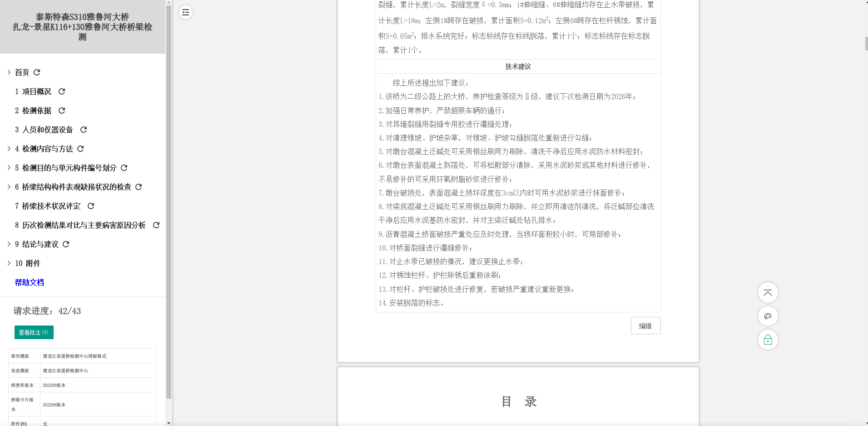The height and width of the screenshot is (426, 868).
Task: Refresh the 1 项目概况 section
Action: (x=62, y=91)
